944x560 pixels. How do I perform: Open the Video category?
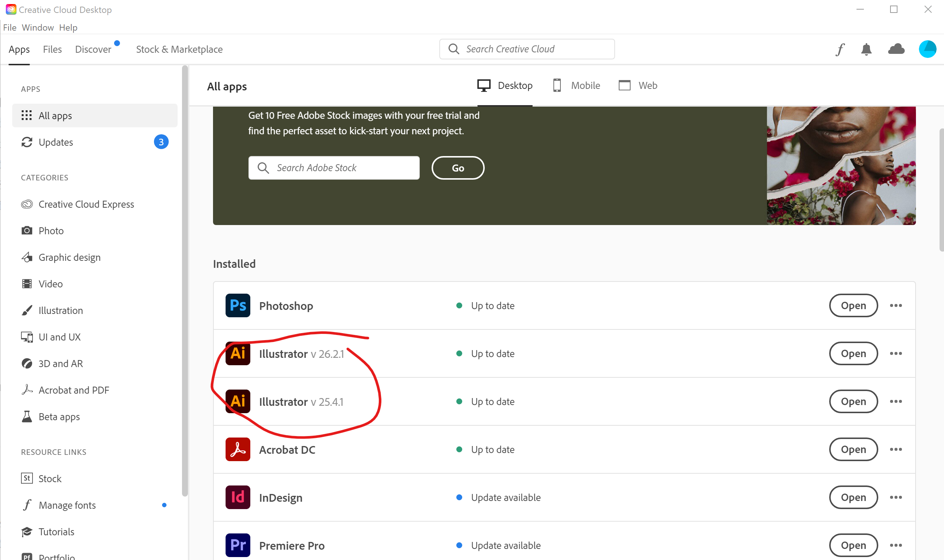[42, 284]
